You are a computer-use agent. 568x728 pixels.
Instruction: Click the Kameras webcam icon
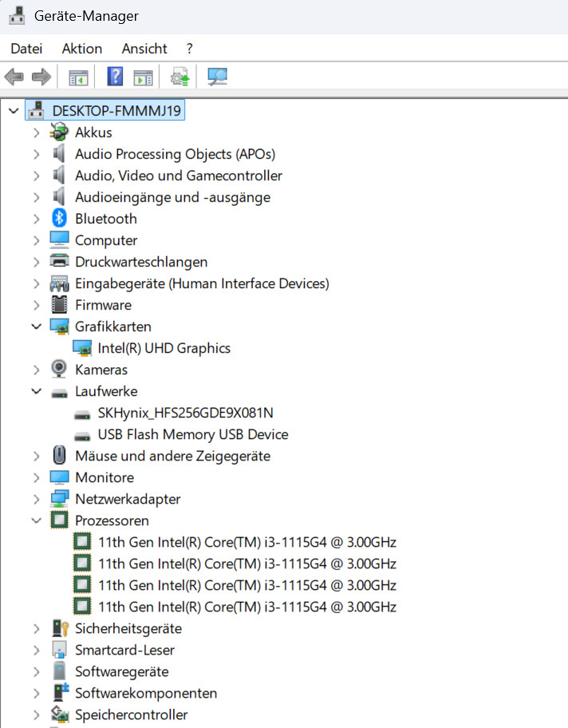coord(59,370)
